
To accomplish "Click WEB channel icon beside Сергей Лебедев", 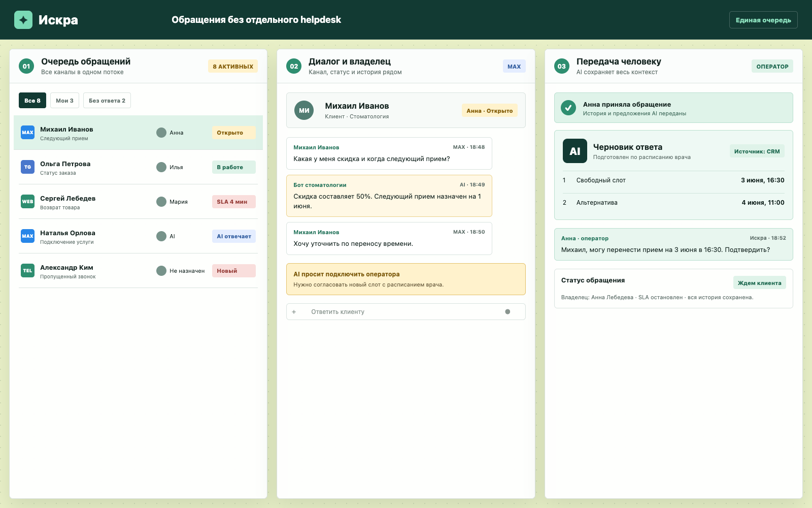I will point(27,202).
